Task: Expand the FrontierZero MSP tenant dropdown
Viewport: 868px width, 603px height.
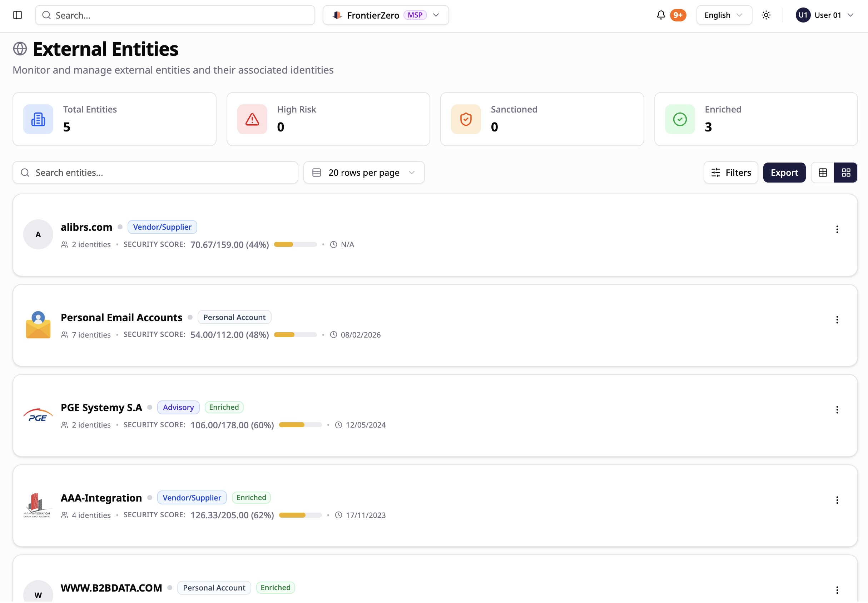Action: [x=386, y=15]
